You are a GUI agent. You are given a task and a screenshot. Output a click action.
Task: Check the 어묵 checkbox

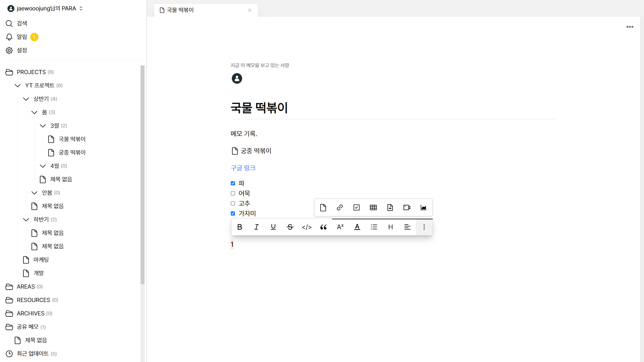(233, 193)
